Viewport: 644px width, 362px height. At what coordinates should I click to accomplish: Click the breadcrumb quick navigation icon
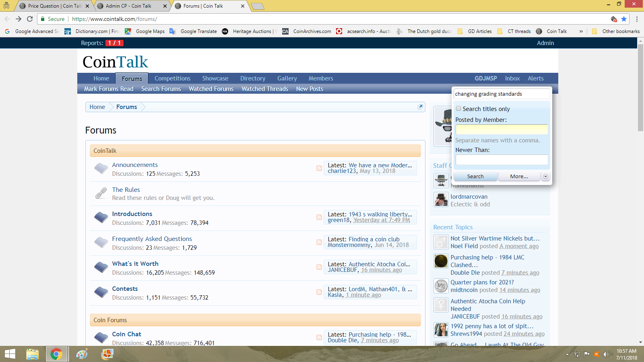coord(420,107)
